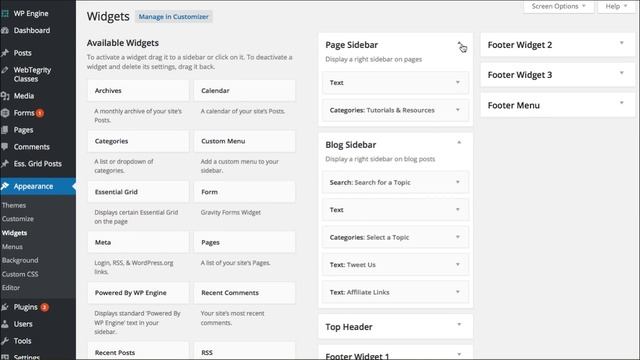Screen dimensions: 640x360
Task: Click the WebTegrity Classes pencil icon
Action: point(5,70)
